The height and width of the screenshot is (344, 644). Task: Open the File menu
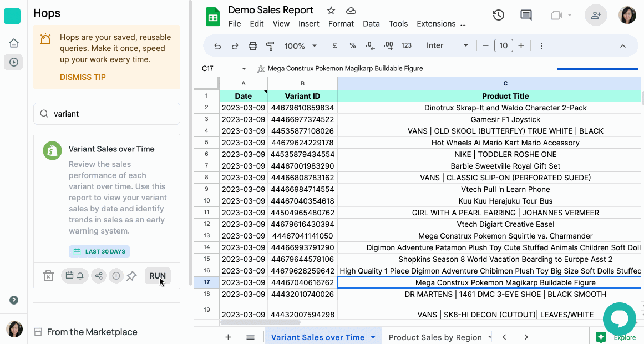[x=235, y=24]
